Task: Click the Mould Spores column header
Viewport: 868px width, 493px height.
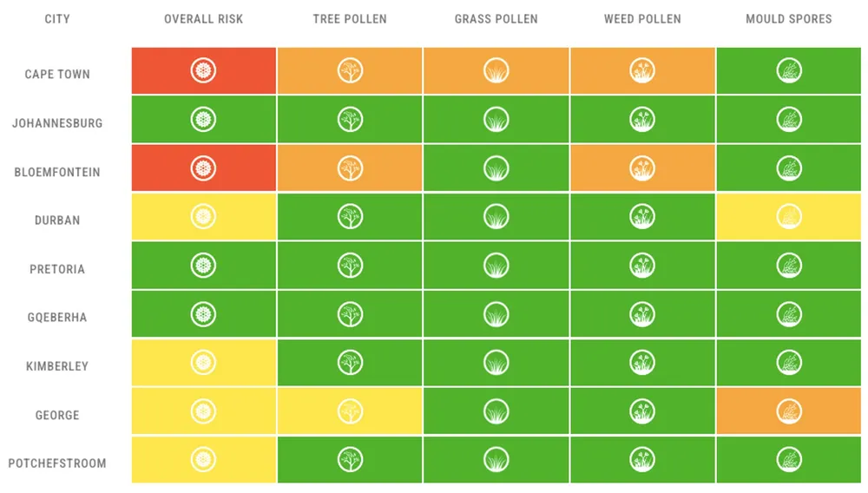Action: point(789,19)
